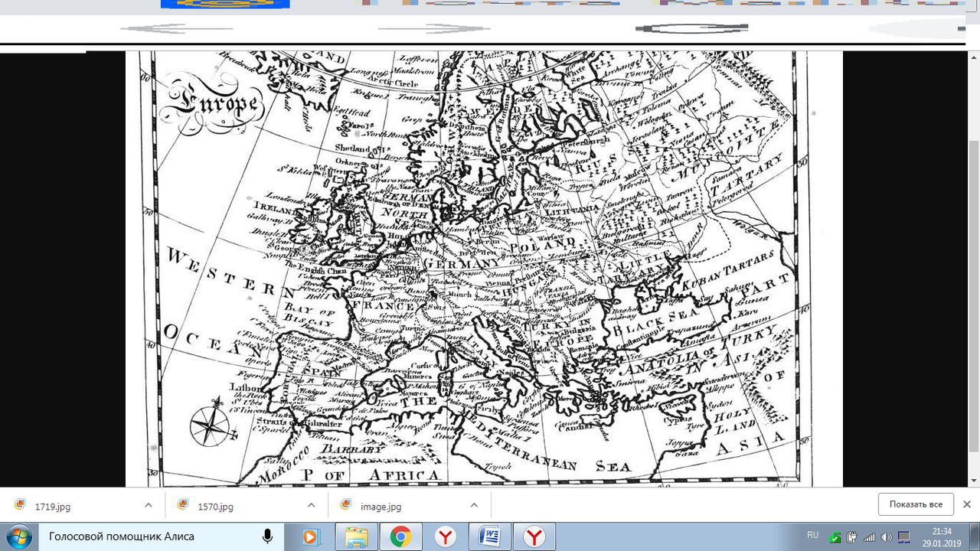Click the Show desktop strip
980x551 pixels.
975,536
